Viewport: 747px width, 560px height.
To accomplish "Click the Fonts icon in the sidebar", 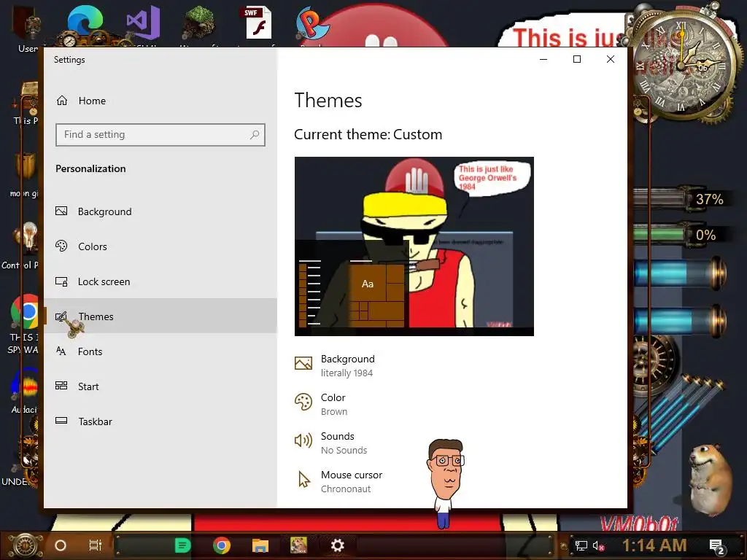I will pyautogui.click(x=61, y=351).
